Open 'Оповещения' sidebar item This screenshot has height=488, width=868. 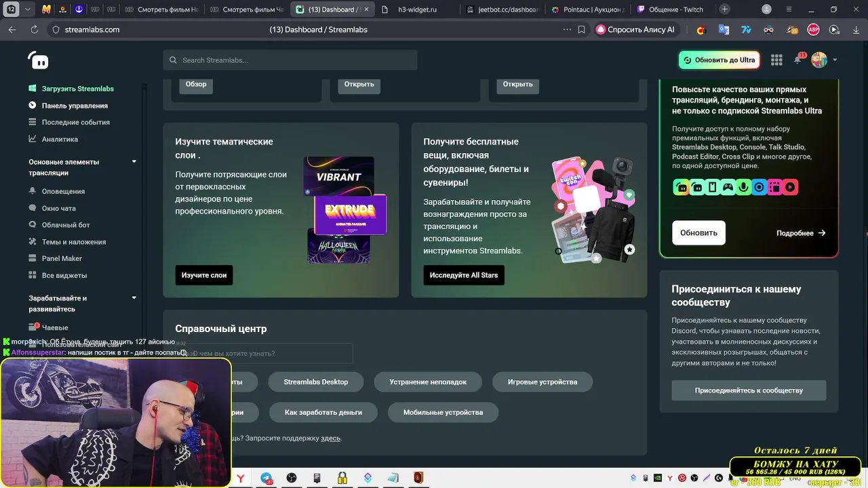click(x=63, y=191)
